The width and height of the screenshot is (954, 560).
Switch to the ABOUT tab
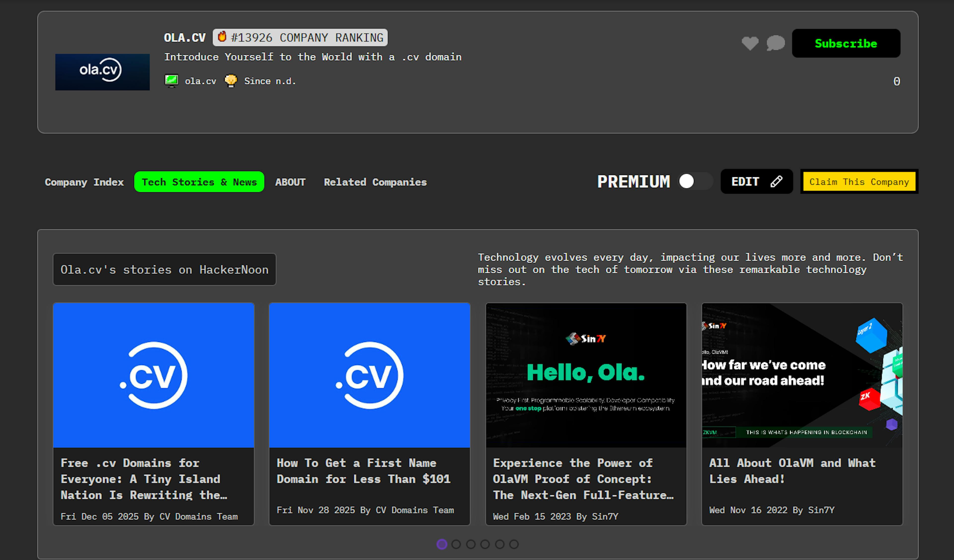click(x=290, y=182)
